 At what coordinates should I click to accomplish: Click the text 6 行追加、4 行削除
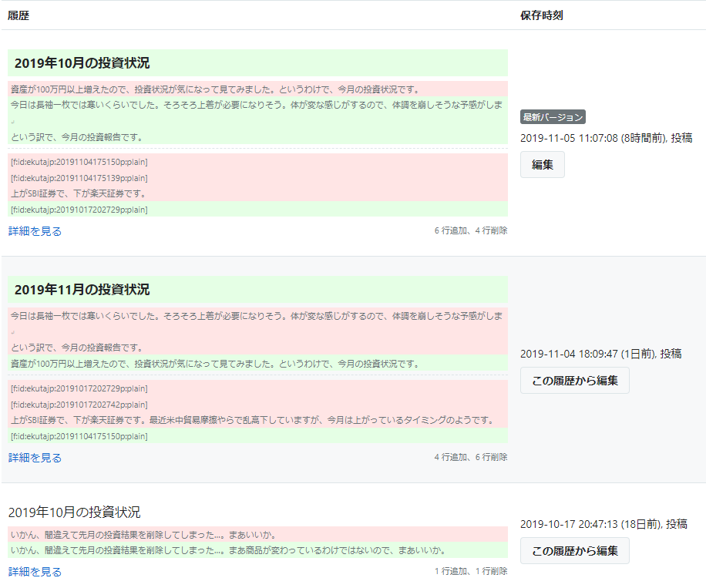click(x=470, y=230)
